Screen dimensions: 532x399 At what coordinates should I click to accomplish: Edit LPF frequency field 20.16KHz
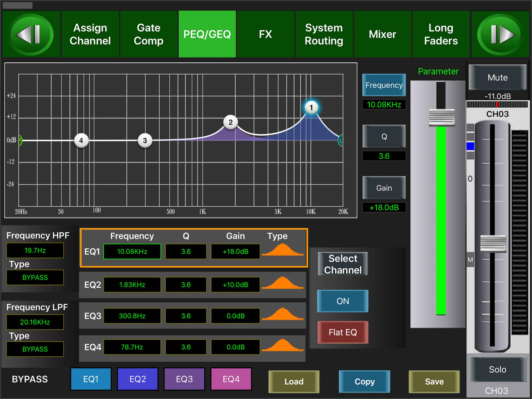tap(35, 322)
